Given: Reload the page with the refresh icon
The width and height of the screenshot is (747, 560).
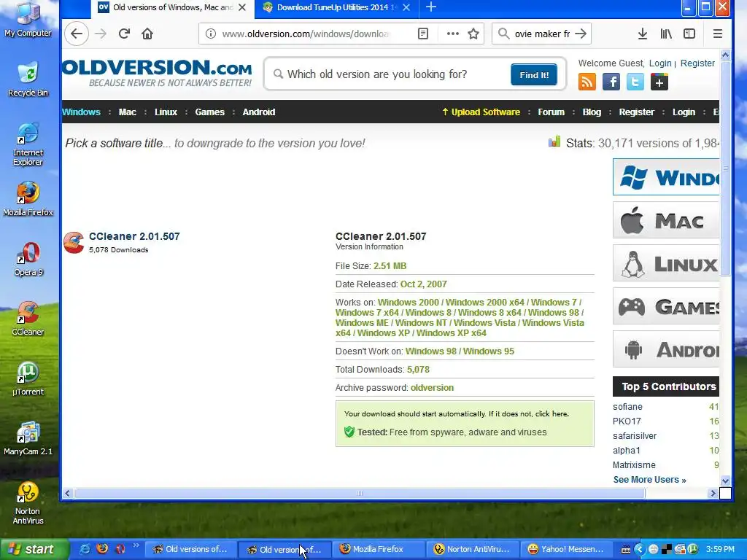Looking at the screenshot, I should tap(124, 34).
